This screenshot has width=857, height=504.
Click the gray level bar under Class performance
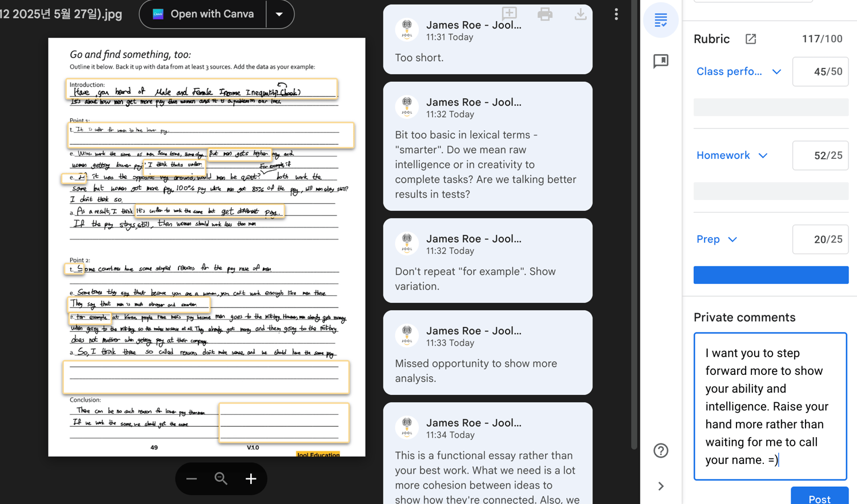pyautogui.click(x=771, y=107)
